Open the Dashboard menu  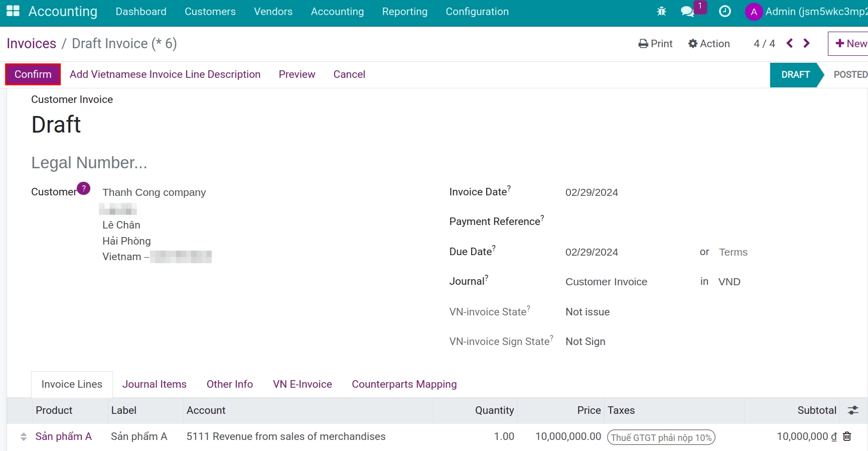click(141, 12)
